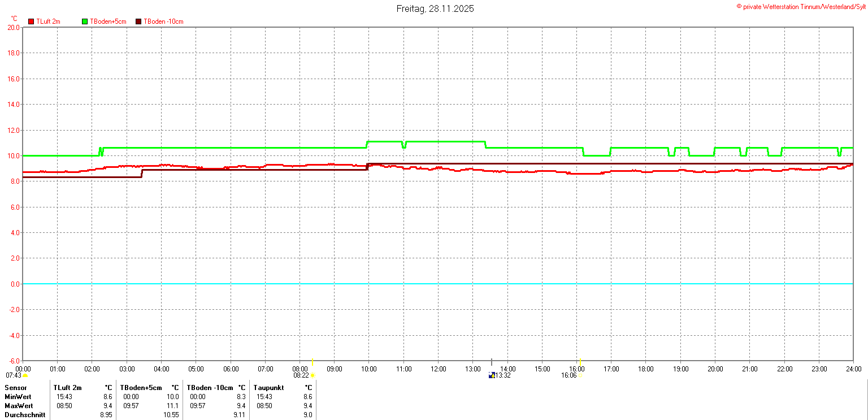Click the red TLuft 2m legend swatch
868x420 pixels.
[31, 21]
